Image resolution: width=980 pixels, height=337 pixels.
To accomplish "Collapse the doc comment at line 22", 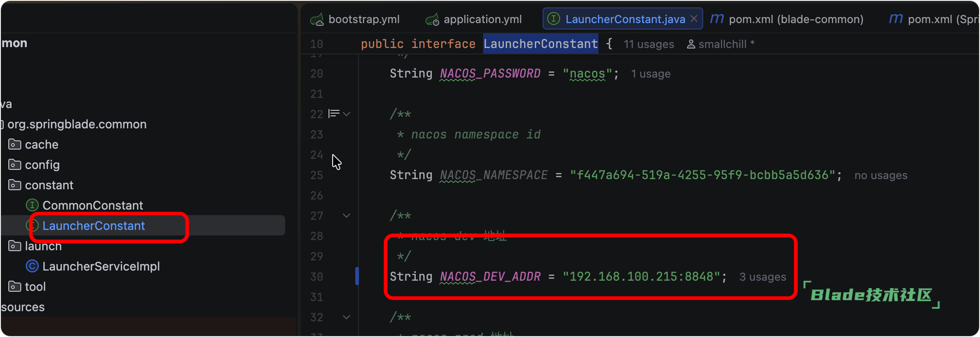I will [347, 114].
